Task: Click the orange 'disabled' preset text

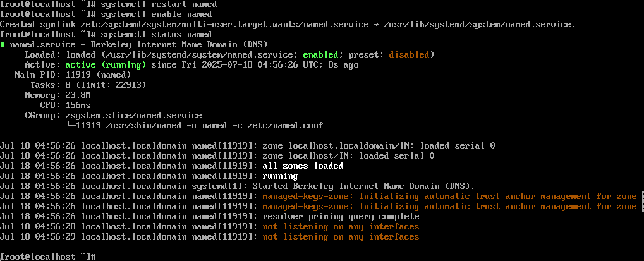Action: click(409, 54)
